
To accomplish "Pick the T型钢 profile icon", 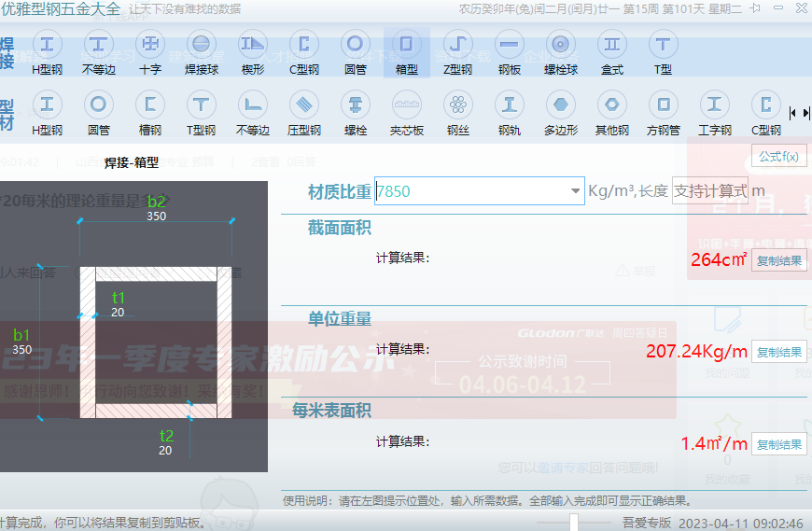I will click(x=201, y=113).
